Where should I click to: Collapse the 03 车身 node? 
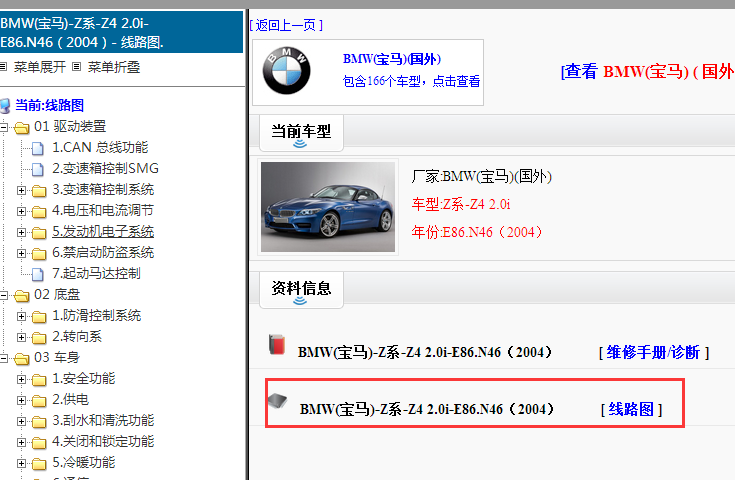point(4,358)
